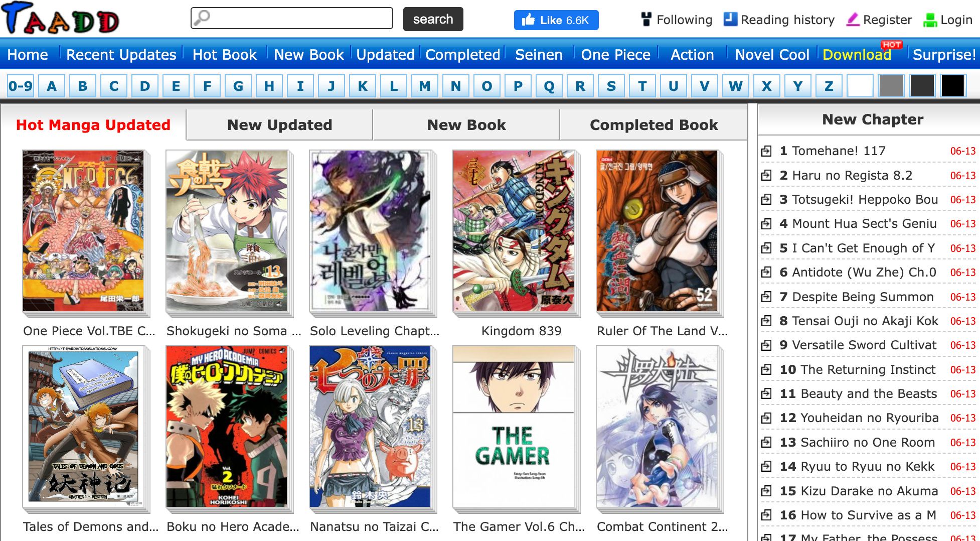
Task: Click the Following icon in the header
Action: (646, 20)
